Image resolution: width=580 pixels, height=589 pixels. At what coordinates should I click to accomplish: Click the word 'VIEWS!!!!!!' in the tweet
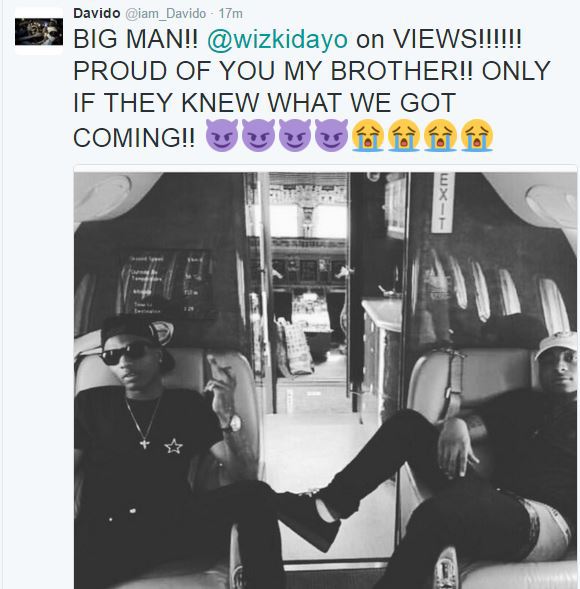[457, 39]
